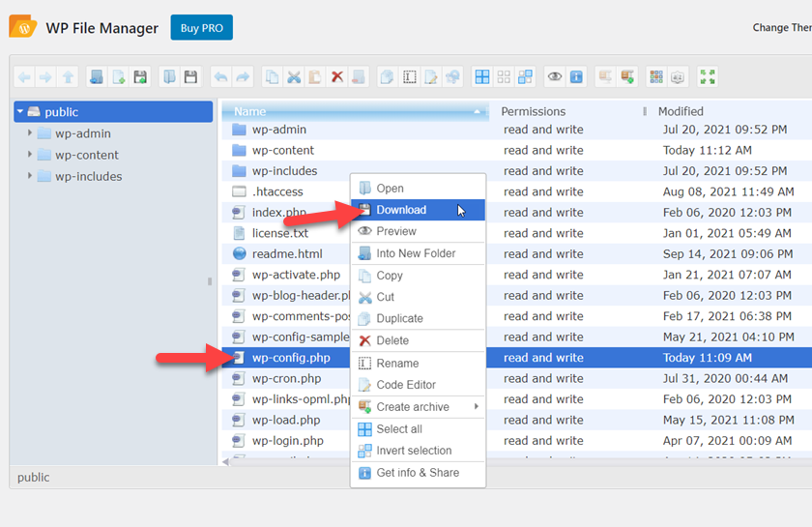Screen dimensions: 812x527
Task: Select the readme.html file row
Action: pos(517,254)
